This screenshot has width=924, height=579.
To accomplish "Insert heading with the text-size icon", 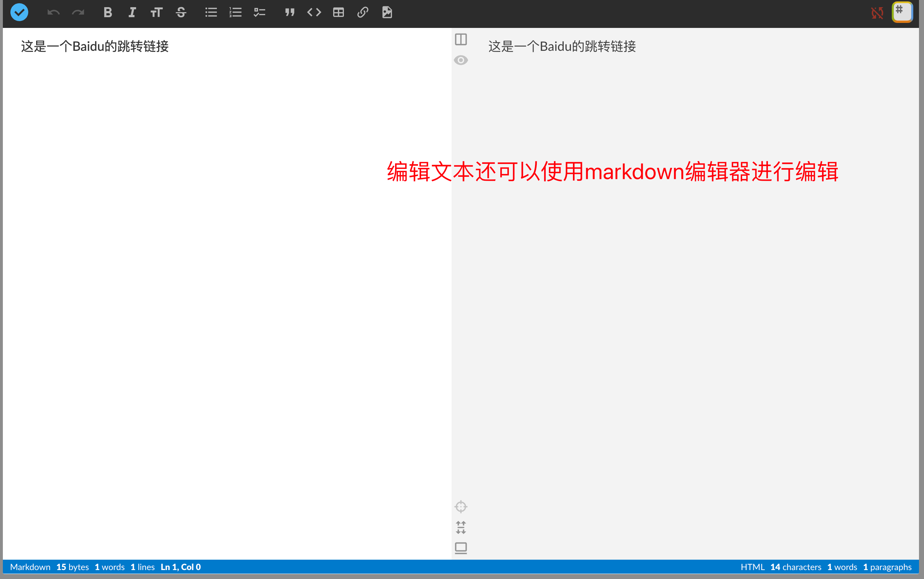I will coord(156,13).
